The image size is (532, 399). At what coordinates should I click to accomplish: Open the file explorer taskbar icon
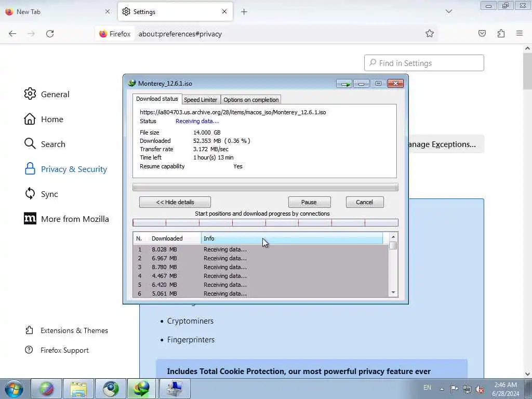coord(79,389)
